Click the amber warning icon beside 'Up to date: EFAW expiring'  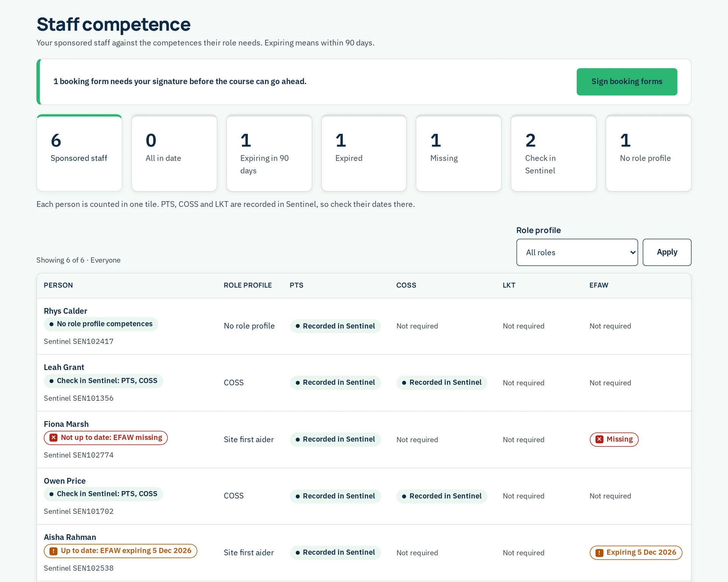pyautogui.click(x=54, y=551)
